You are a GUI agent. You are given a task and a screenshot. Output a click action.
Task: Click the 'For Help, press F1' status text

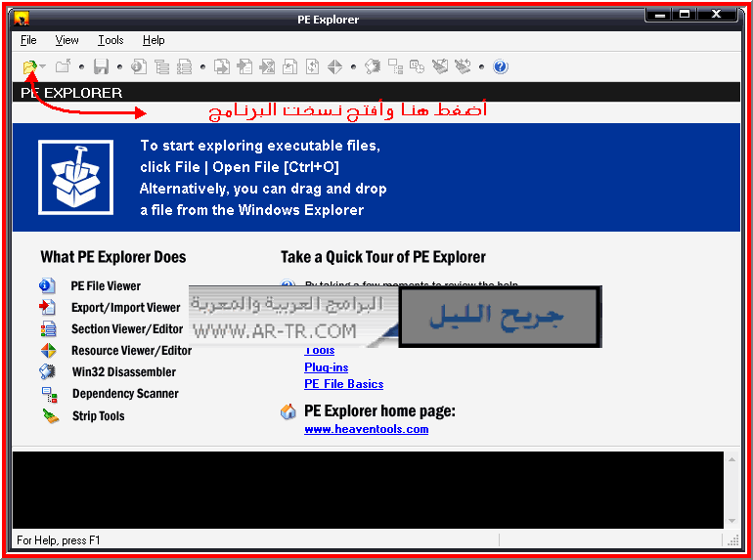pos(58,540)
